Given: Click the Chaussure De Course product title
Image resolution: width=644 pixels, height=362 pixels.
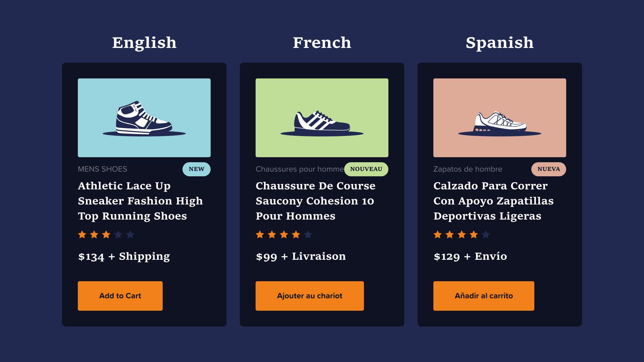Looking at the screenshot, I should point(315,201).
